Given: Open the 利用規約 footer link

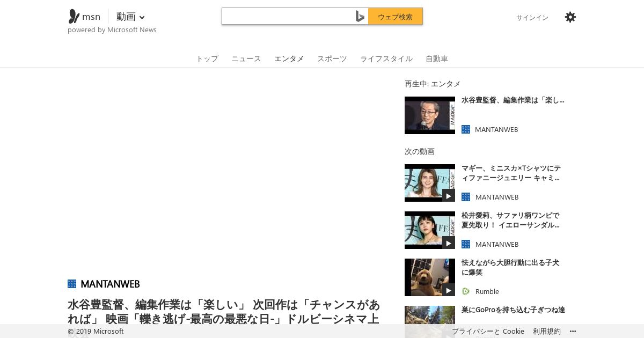Looking at the screenshot, I should coord(547,331).
